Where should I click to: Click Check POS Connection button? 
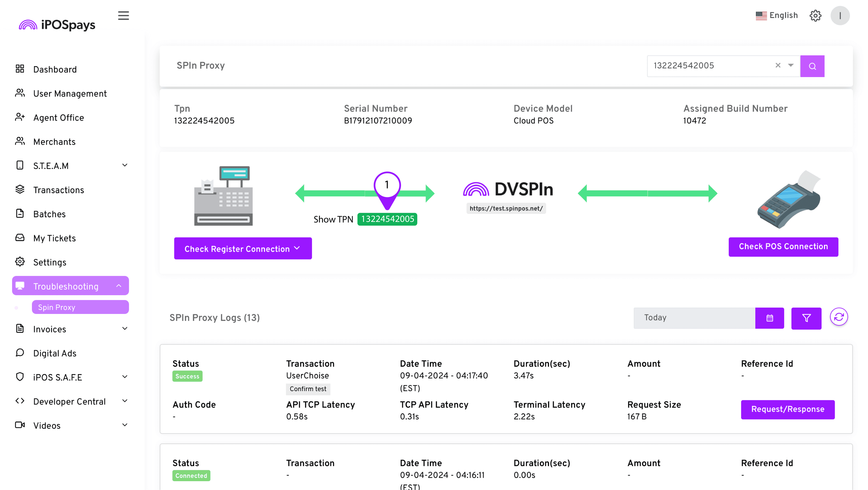click(783, 247)
